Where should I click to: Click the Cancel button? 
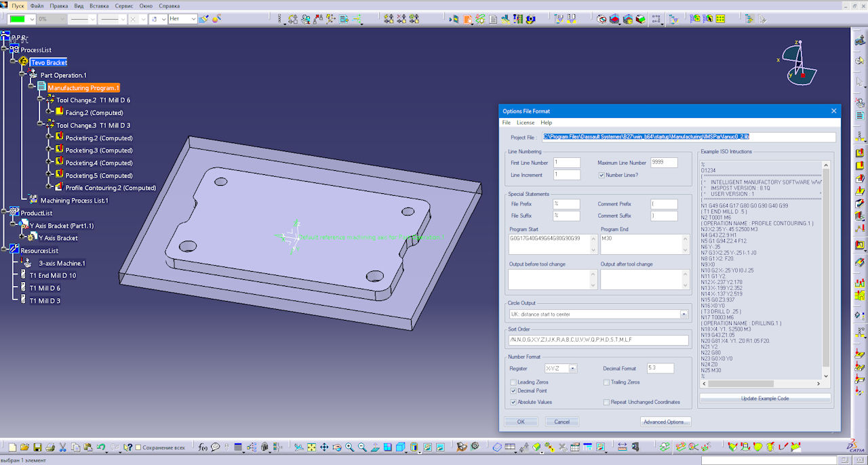tap(562, 422)
